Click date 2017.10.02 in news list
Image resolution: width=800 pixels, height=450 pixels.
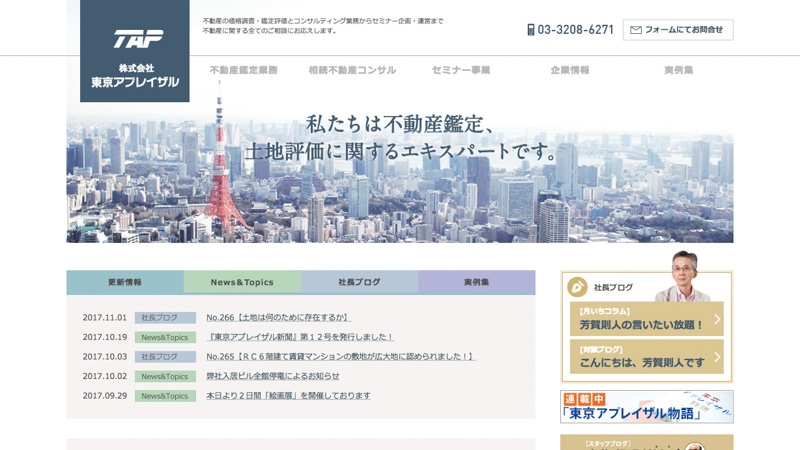coord(105,376)
